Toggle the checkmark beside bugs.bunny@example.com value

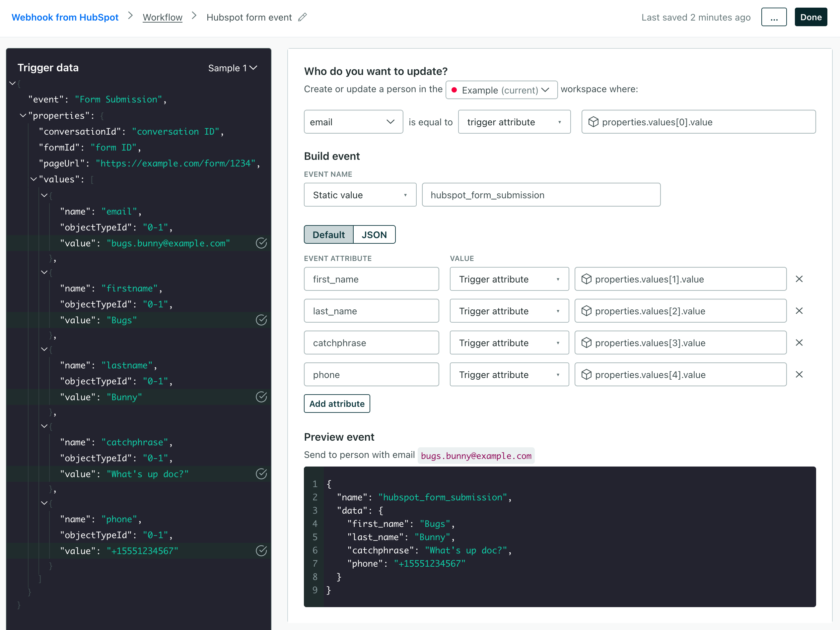pyautogui.click(x=261, y=243)
